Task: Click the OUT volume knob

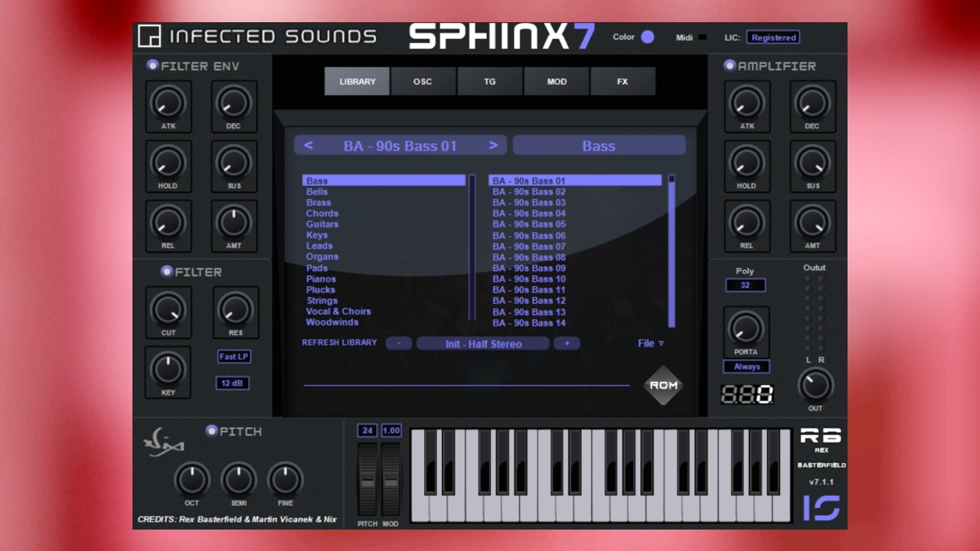Action: click(815, 385)
